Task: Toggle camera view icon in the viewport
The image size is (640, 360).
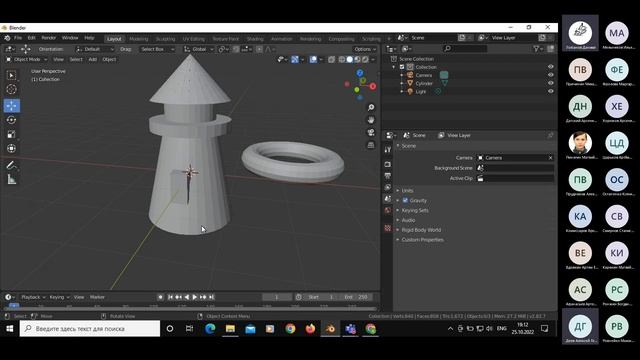Action: (x=371, y=133)
